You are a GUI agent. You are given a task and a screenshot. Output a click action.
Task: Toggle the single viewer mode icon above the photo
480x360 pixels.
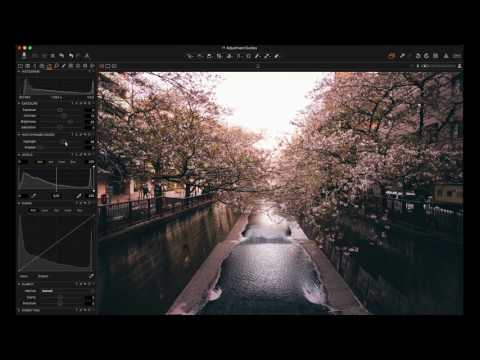coord(108,66)
